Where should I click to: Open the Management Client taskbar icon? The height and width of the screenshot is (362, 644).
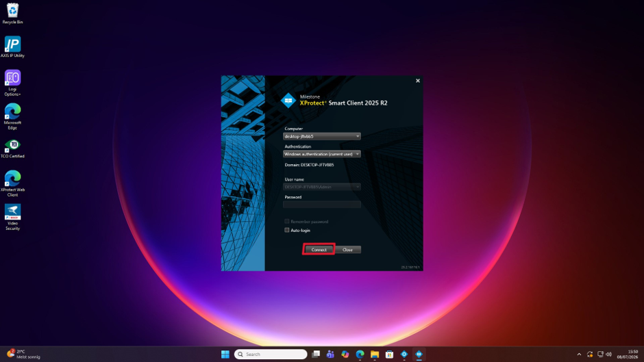click(x=404, y=354)
